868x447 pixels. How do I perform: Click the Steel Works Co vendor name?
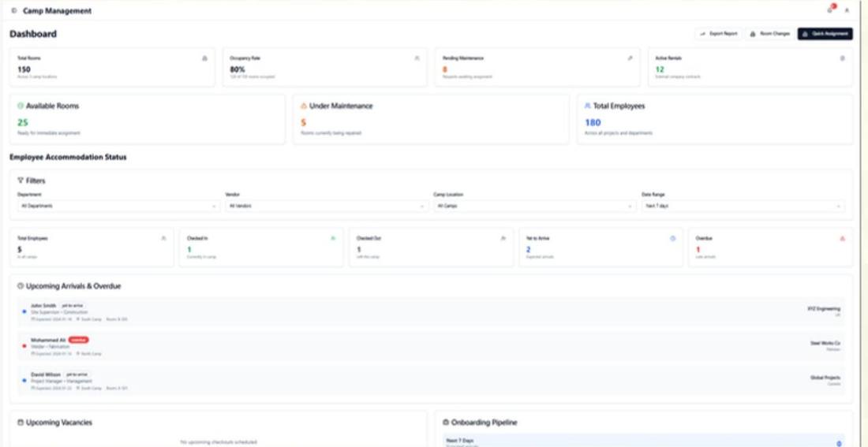click(x=825, y=343)
